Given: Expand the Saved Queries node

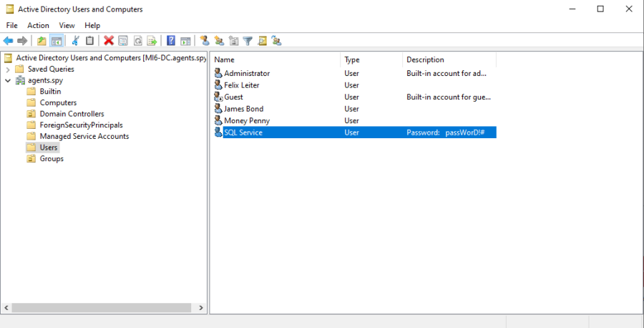Looking at the screenshot, I should point(7,69).
